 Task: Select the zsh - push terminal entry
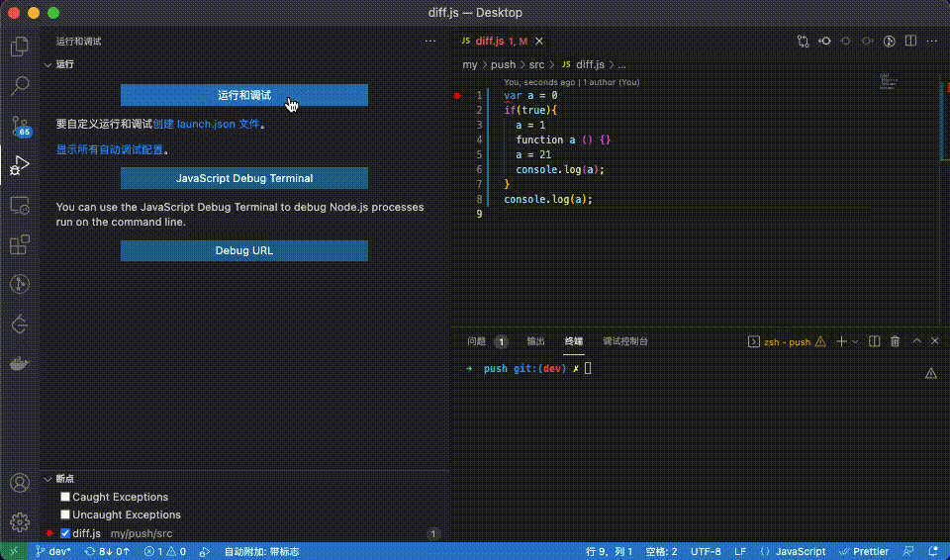click(x=787, y=341)
